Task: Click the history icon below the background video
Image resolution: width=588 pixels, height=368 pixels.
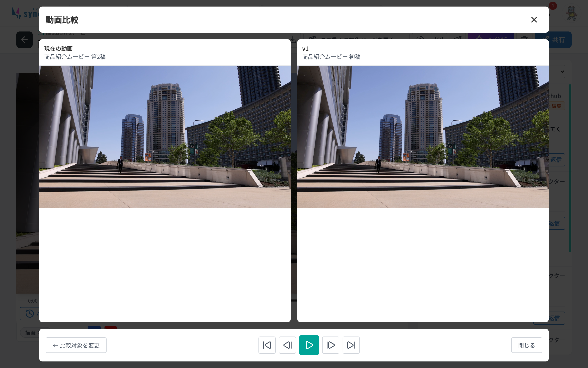Action: click(30, 313)
